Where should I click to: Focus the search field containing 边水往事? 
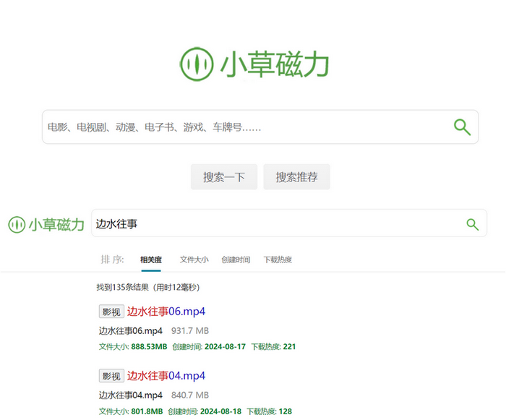(275, 224)
